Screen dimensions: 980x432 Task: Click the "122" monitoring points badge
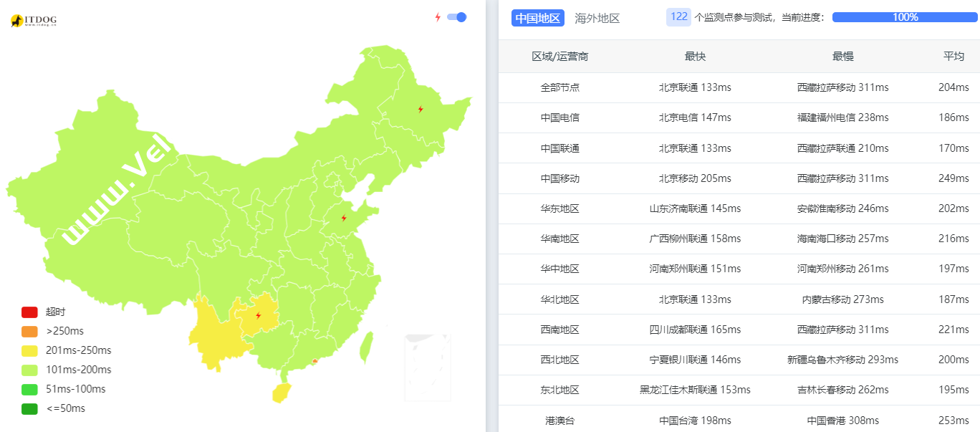coord(677,16)
